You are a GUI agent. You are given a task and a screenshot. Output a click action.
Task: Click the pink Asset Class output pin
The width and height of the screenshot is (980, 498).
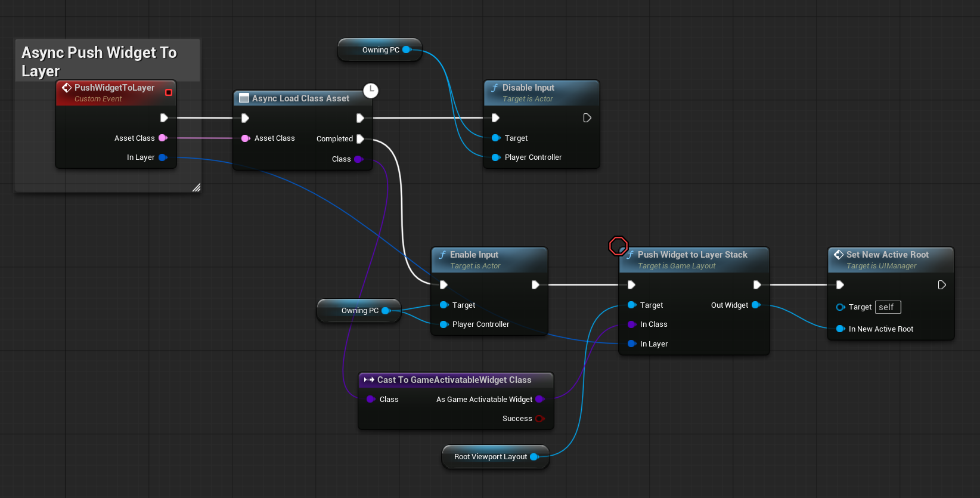click(163, 138)
